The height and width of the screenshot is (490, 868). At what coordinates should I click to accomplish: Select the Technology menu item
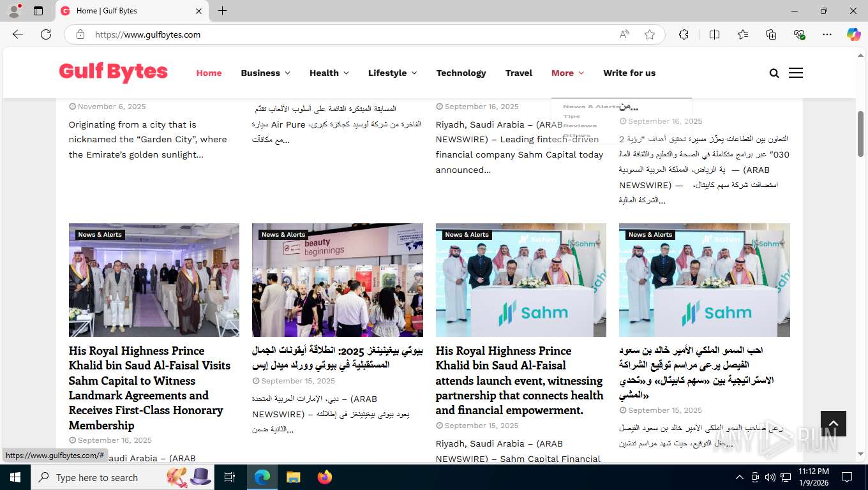tap(461, 73)
